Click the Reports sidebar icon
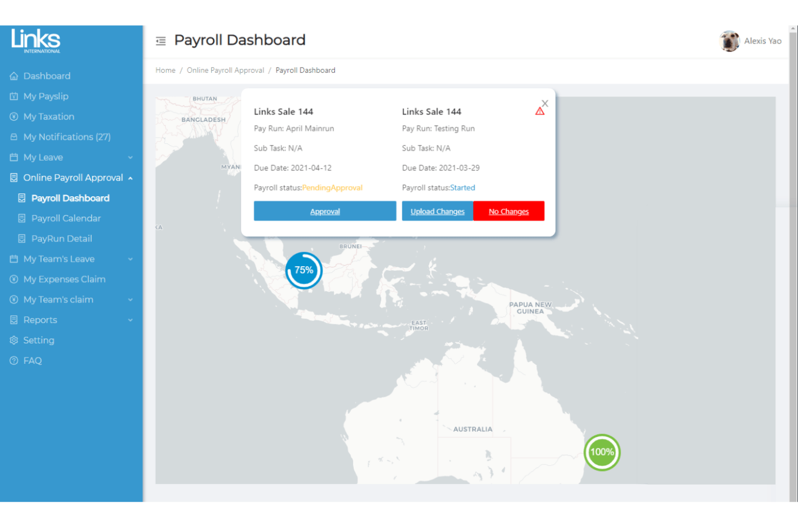 (14, 320)
